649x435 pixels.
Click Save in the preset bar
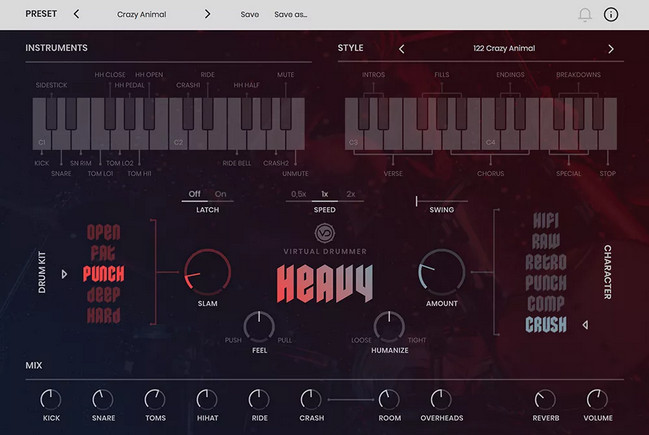[250, 14]
